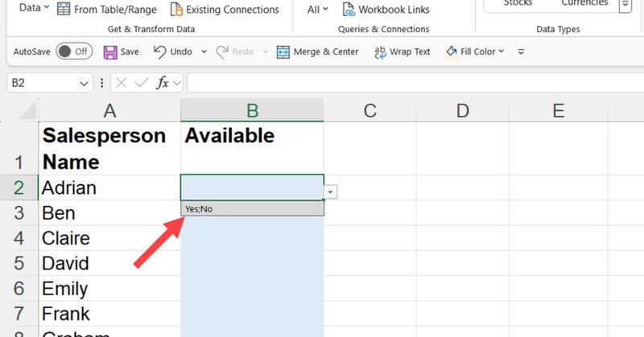The width and height of the screenshot is (644, 337).
Task: Click the Insert Function fx icon
Action: (163, 84)
